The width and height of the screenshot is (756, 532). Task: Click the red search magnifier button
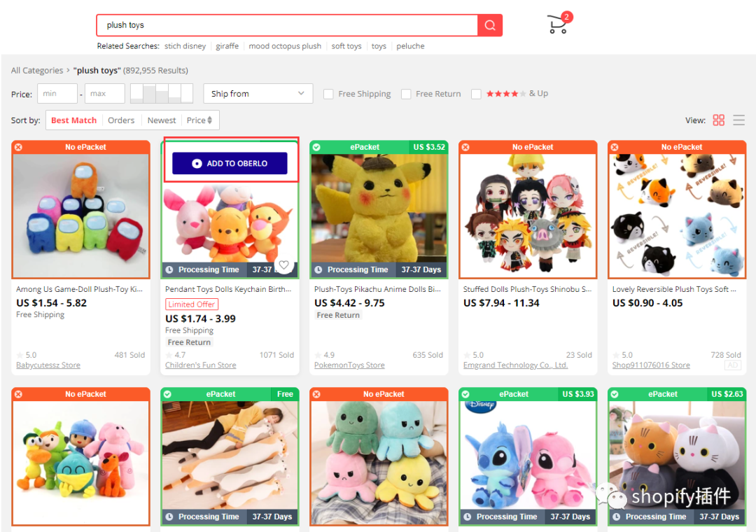click(490, 25)
